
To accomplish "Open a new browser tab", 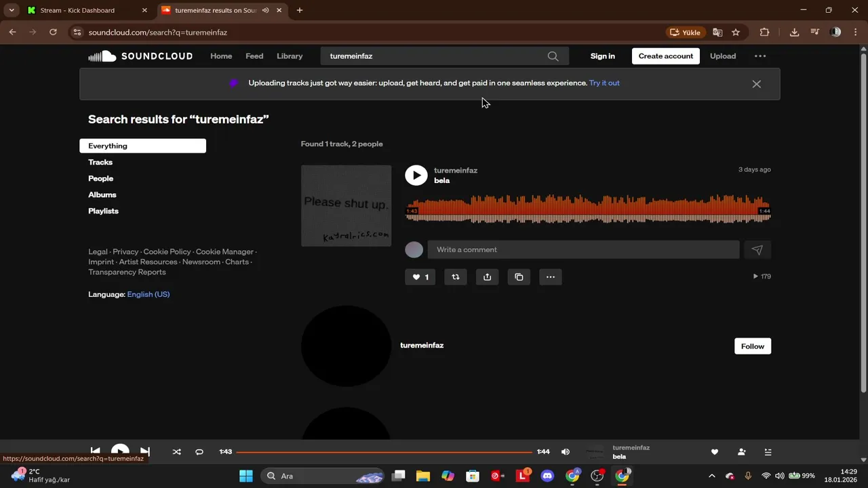I will pos(300,10).
